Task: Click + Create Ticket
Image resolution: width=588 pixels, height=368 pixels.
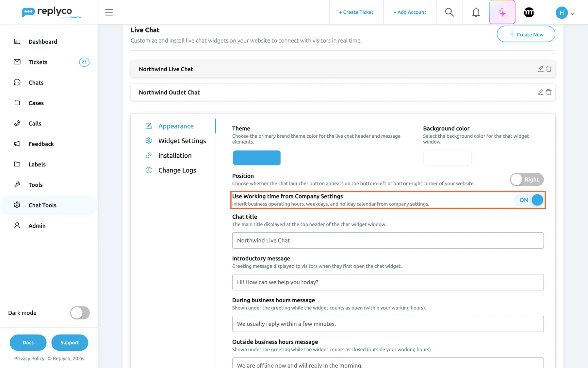Action: pos(356,12)
